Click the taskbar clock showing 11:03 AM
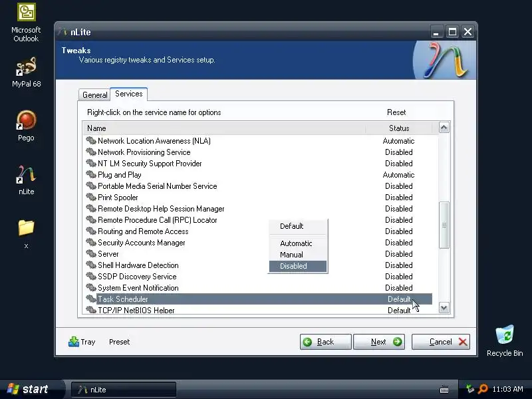The image size is (532, 399). point(507,389)
